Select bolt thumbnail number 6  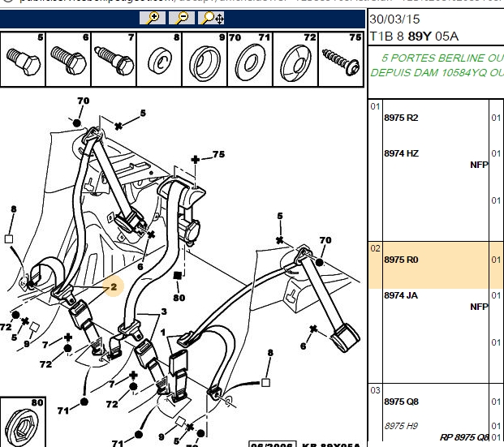coord(68,59)
